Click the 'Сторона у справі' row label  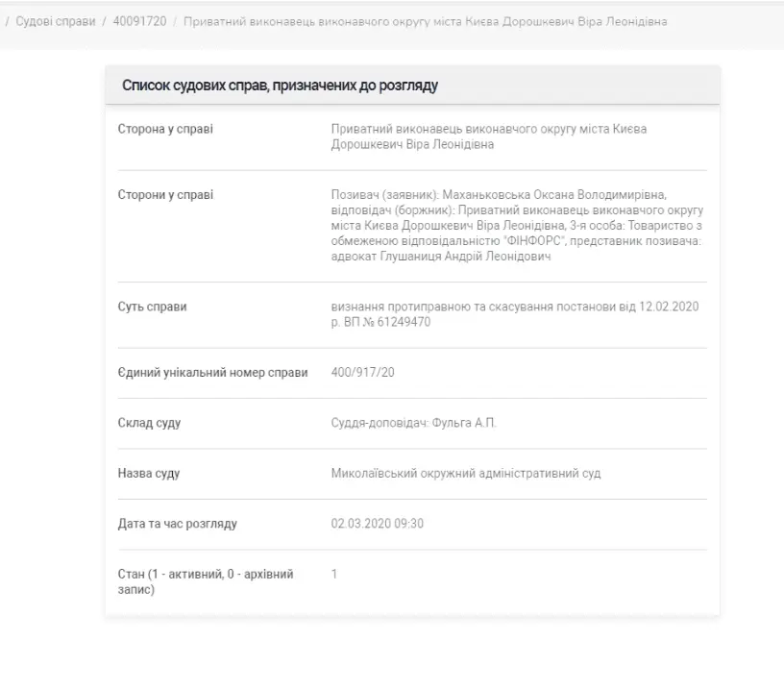[165, 130]
